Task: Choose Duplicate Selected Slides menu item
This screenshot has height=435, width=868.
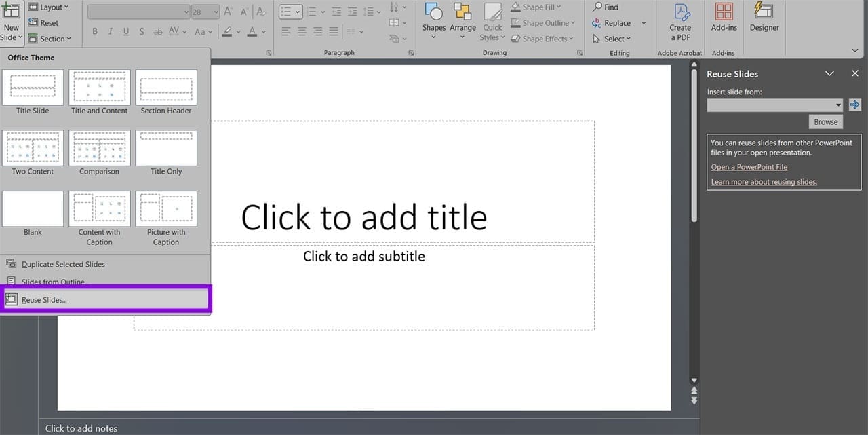Action: pyautogui.click(x=105, y=264)
